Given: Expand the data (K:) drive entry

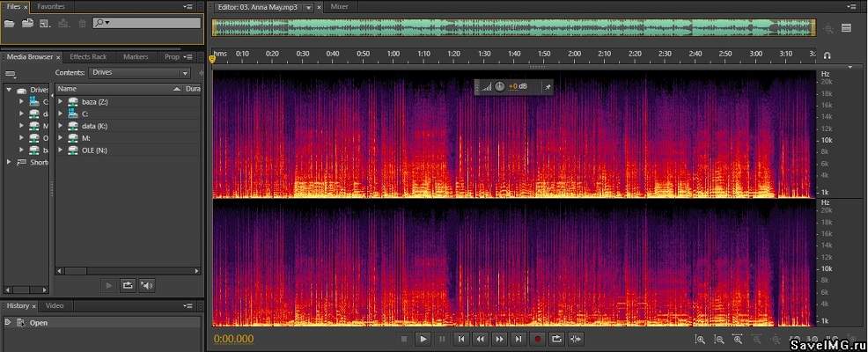Looking at the screenshot, I should click(x=61, y=126).
